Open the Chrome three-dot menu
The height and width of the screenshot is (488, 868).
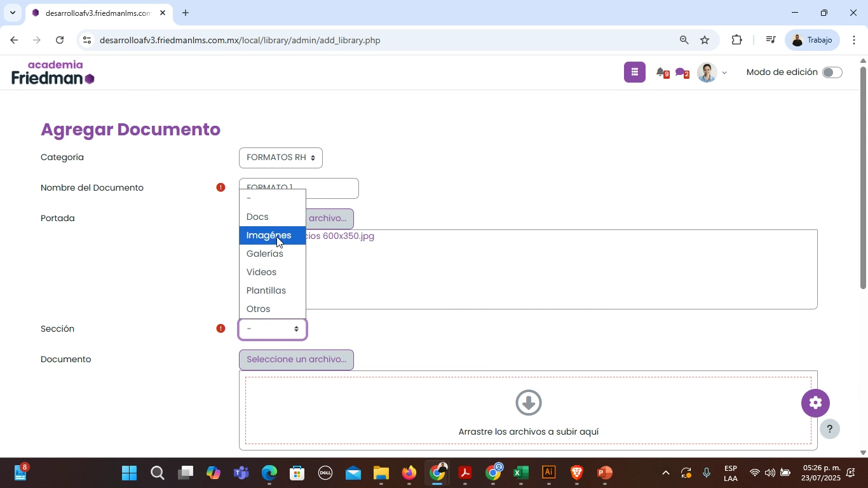tap(853, 40)
